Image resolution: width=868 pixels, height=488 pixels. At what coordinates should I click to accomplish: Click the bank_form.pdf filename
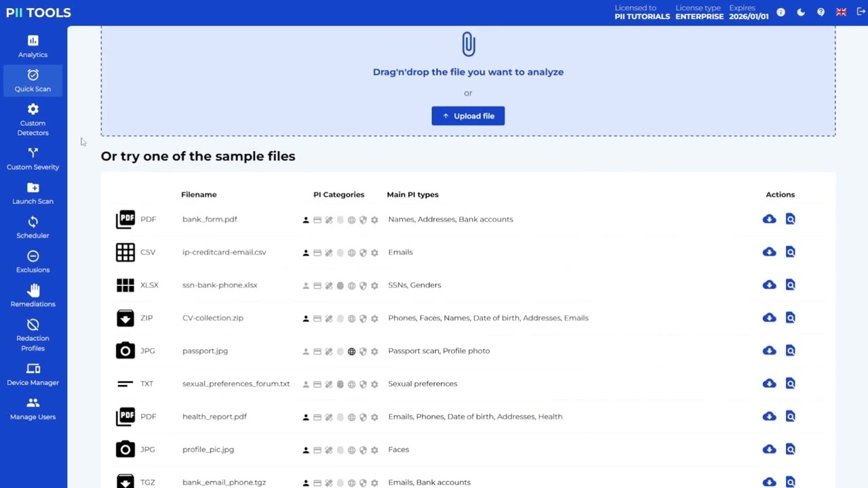point(210,219)
